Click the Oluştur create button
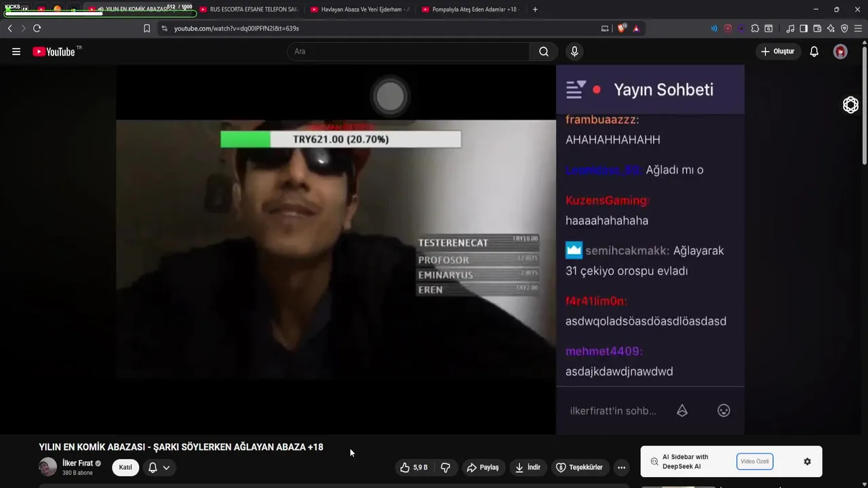 [778, 52]
